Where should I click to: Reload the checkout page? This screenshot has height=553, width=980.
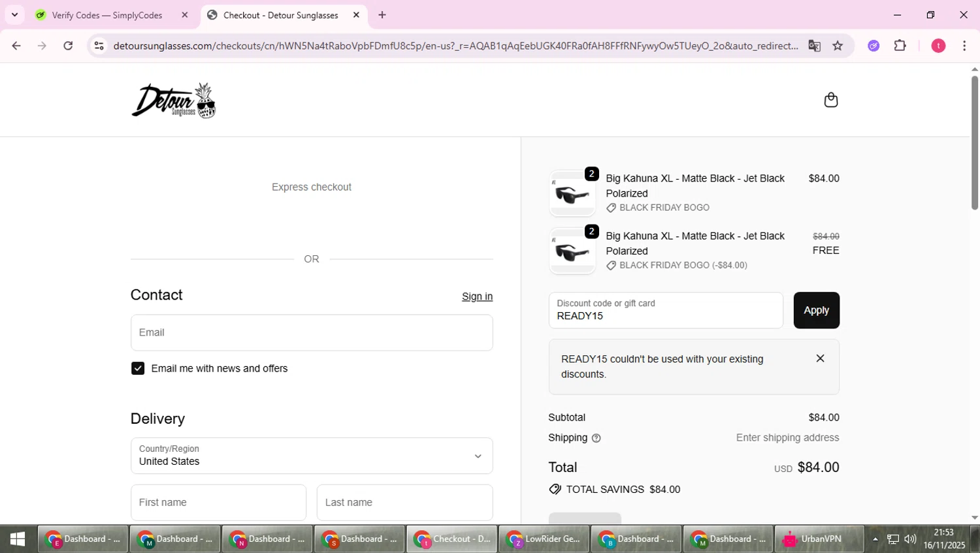click(x=68, y=46)
